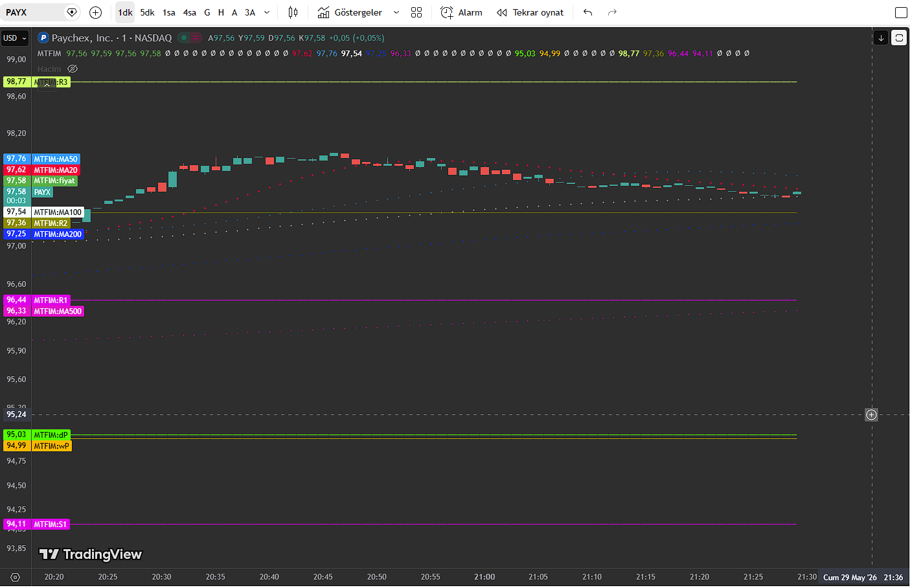Click the "MTFIM:R1" magenta label
The image size is (910, 588).
coord(51,300)
